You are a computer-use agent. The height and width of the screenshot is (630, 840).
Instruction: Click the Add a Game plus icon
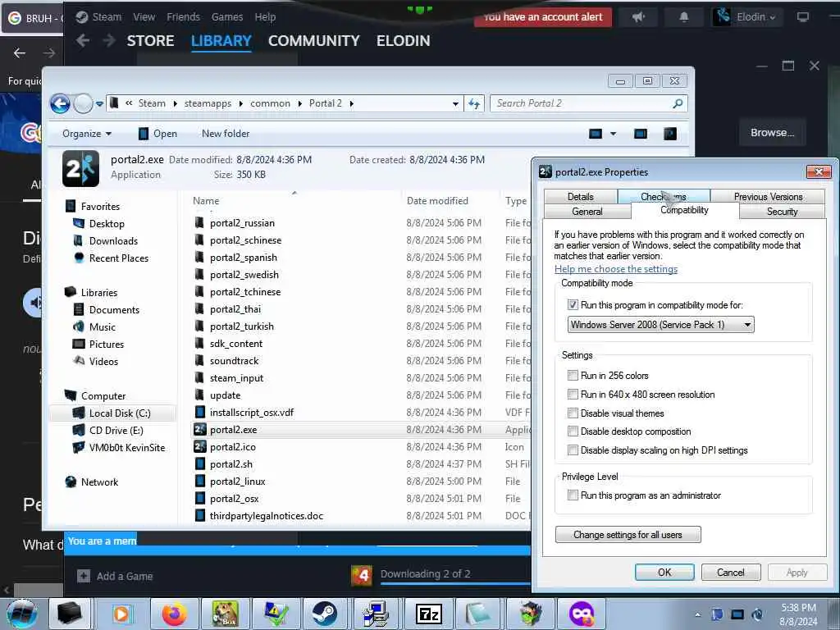[x=84, y=576]
